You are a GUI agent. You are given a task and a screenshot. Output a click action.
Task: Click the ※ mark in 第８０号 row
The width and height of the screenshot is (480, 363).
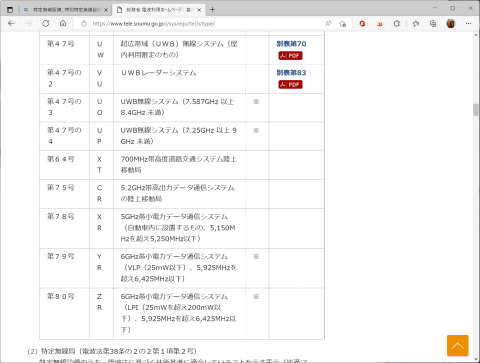pyautogui.click(x=256, y=297)
